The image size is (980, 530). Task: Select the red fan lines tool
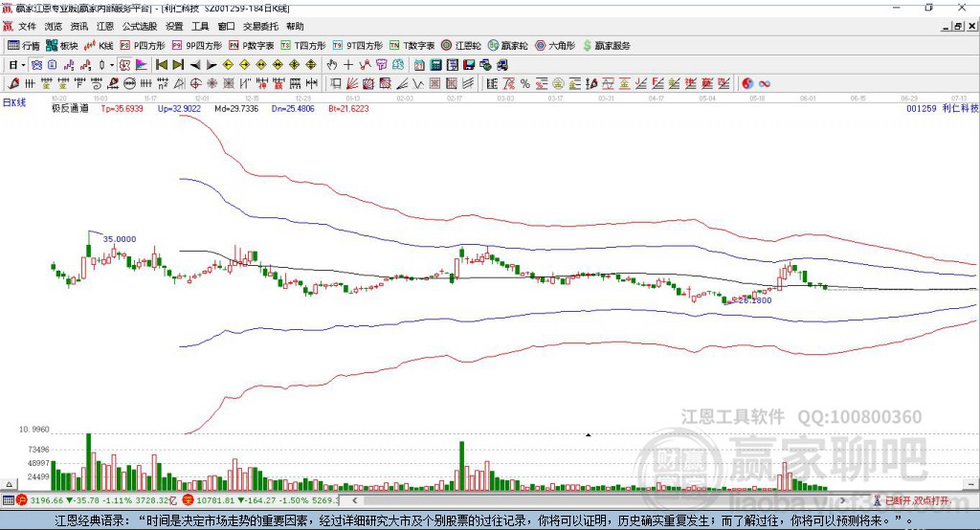point(352,83)
